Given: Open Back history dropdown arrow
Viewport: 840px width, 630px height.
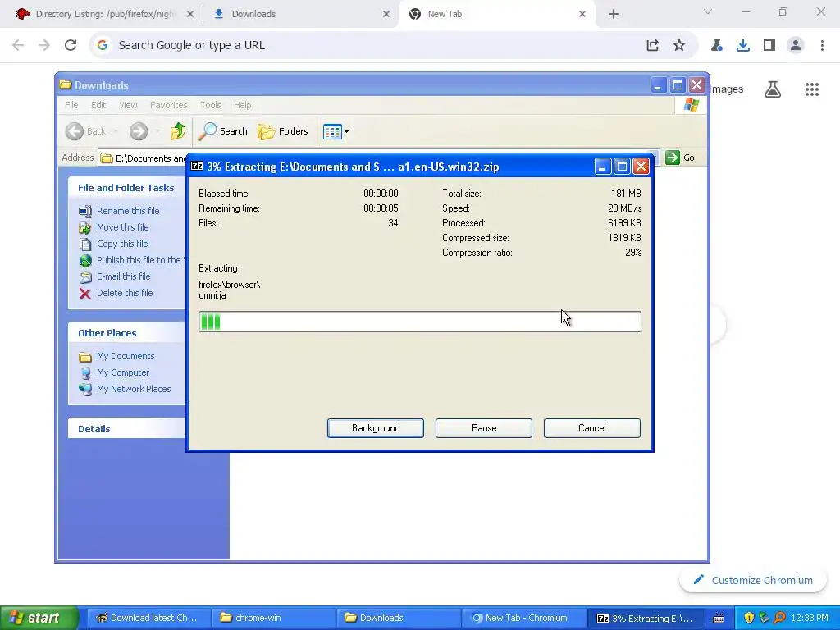Looking at the screenshot, I should [x=116, y=131].
